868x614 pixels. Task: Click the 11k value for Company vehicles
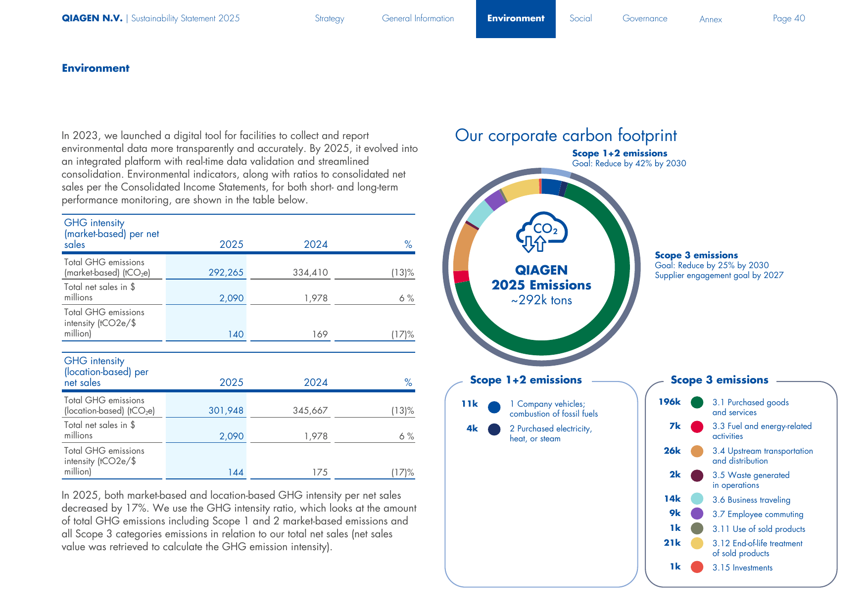470,404
